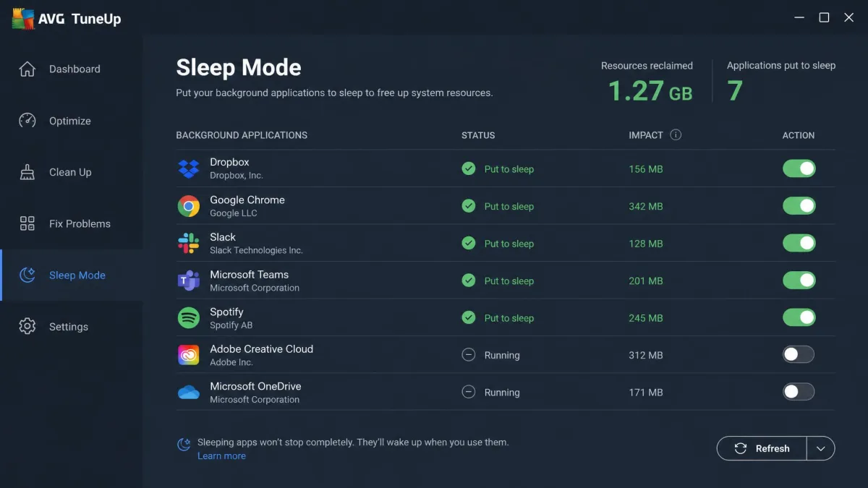The image size is (868, 488).
Task: Open the Learn more link
Action: 221,456
